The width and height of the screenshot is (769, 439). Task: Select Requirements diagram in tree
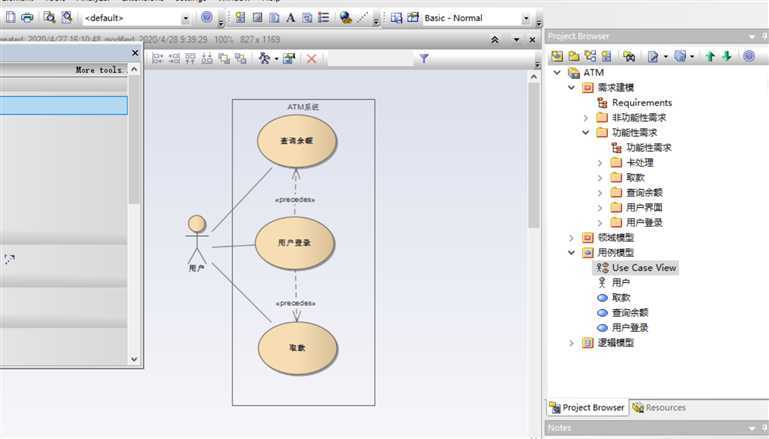pyautogui.click(x=641, y=103)
